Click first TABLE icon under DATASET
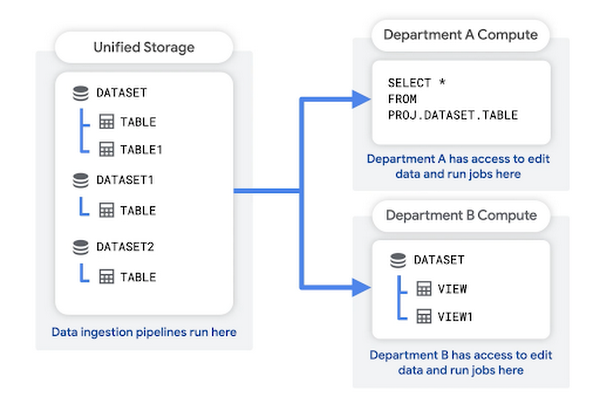This screenshot has height=397, width=600. (x=106, y=121)
